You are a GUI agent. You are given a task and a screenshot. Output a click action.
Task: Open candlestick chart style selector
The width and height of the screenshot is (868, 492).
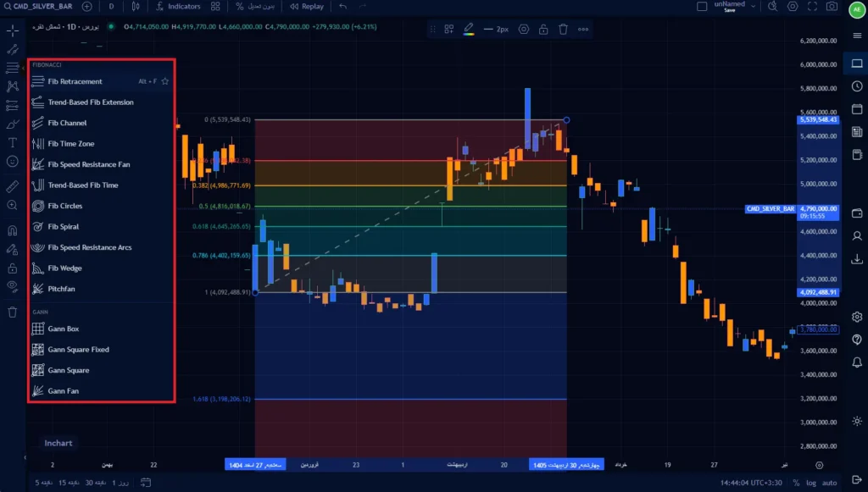(136, 7)
